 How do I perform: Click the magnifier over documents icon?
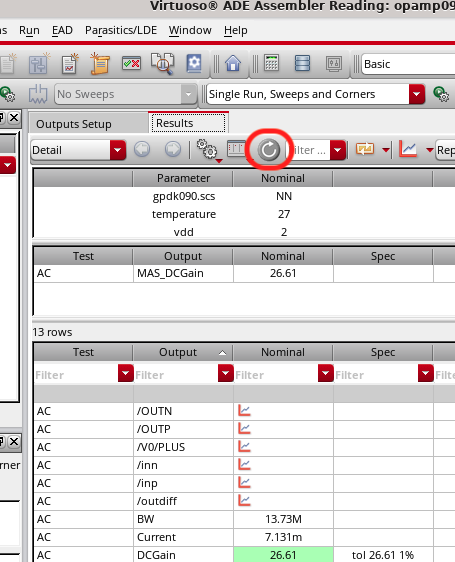pyautogui.click(x=162, y=64)
